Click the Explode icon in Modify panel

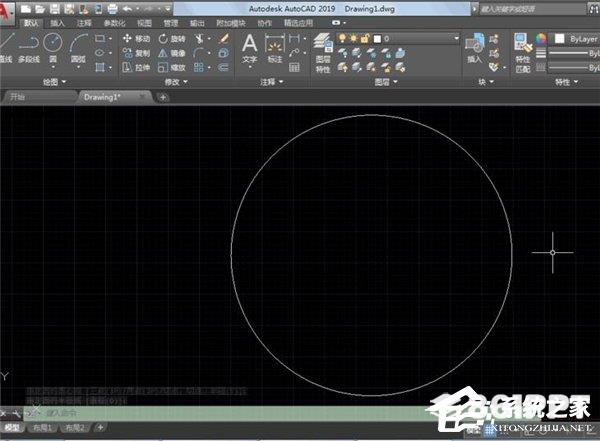coord(224,53)
